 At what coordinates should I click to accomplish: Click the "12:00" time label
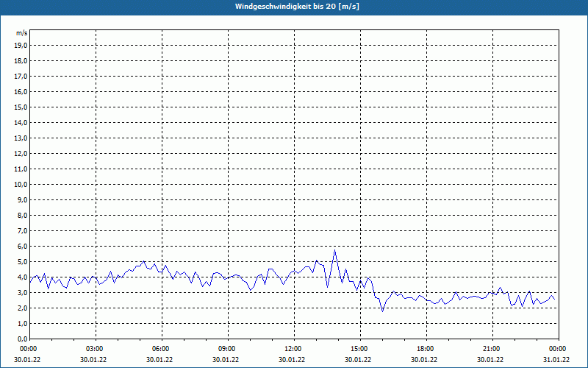[x=293, y=349]
